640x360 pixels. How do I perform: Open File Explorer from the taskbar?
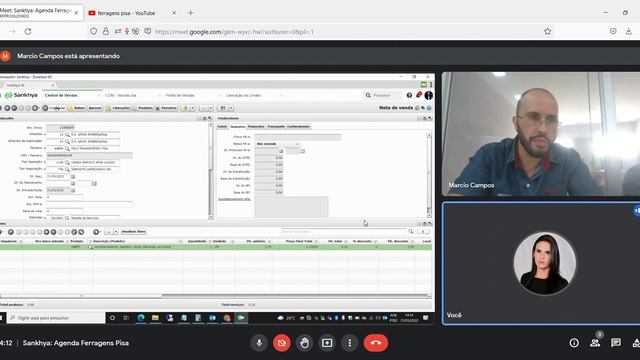point(155,318)
